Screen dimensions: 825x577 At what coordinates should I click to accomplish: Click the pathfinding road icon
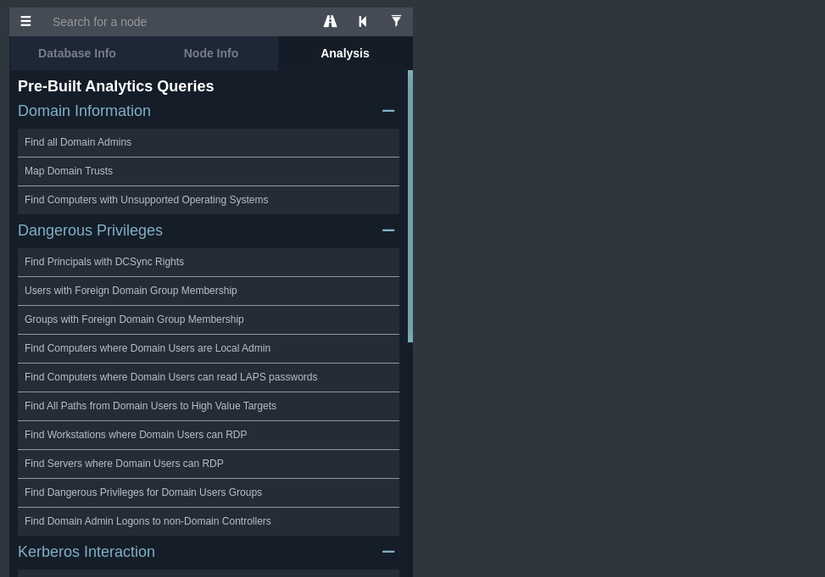click(x=330, y=21)
